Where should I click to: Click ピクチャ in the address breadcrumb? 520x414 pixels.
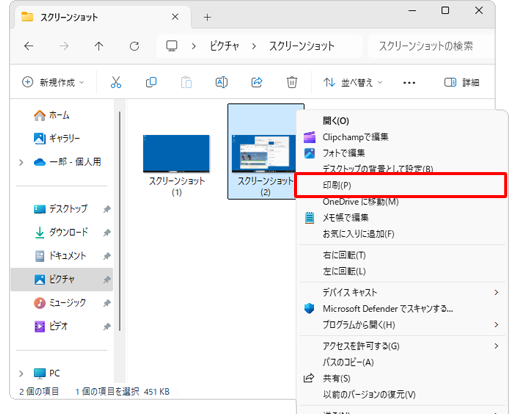point(224,46)
